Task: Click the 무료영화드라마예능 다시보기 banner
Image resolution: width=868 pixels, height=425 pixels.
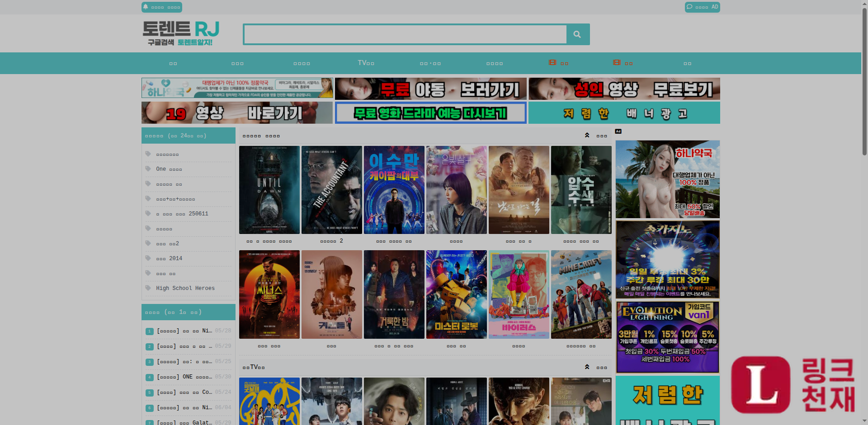Action: coord(431,112)
